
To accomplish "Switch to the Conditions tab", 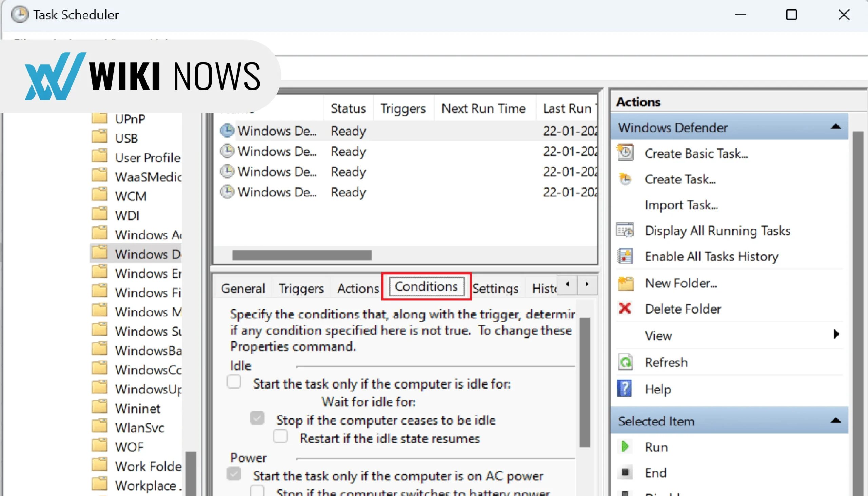I will 425,287.
